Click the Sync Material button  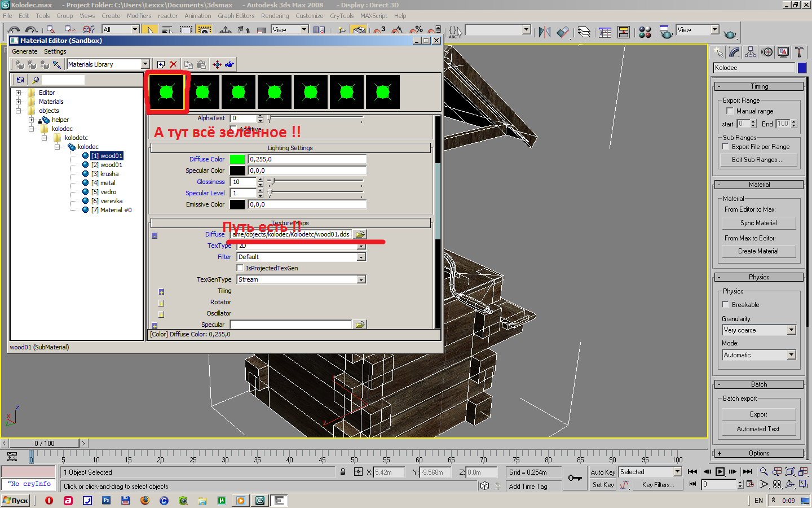758,223
